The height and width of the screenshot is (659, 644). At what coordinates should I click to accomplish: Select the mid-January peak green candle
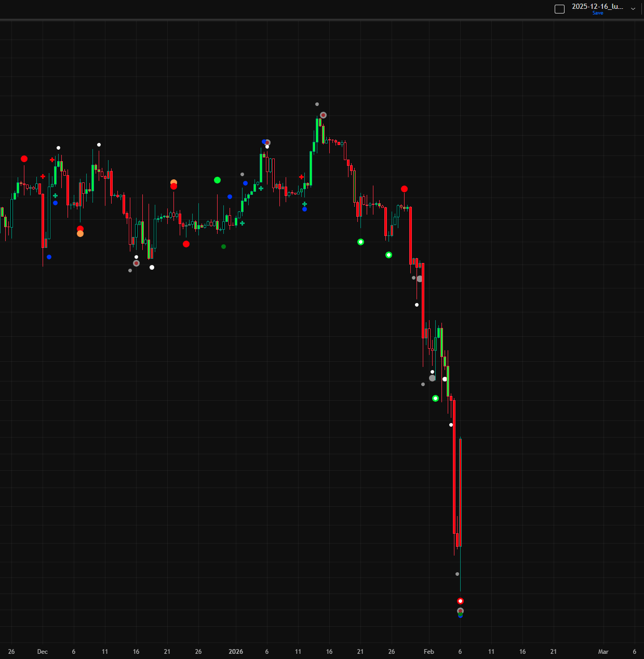(317, 130)
